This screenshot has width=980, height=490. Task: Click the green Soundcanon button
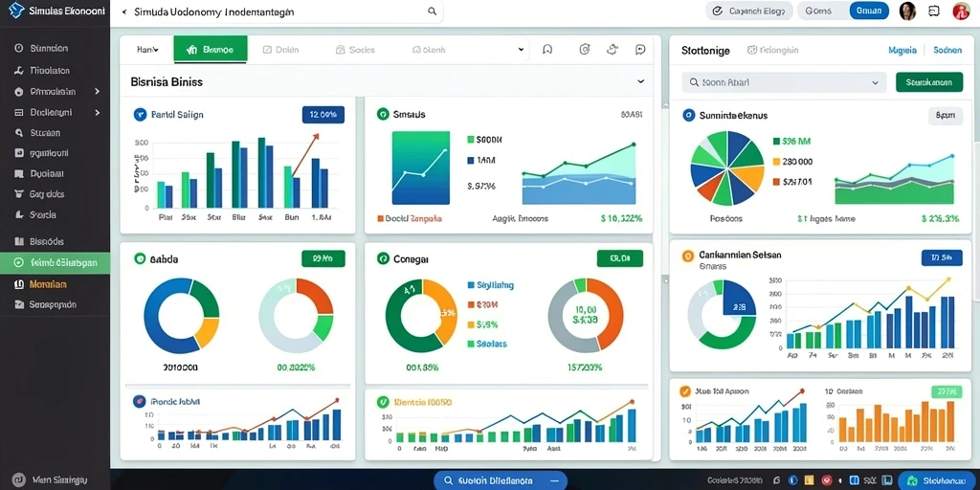(928, 82)
